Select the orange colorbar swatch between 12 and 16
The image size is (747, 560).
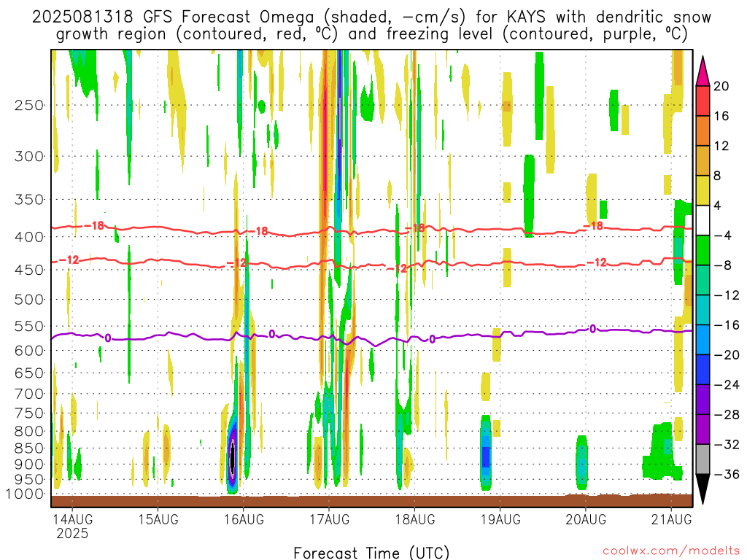coord(703,131)
